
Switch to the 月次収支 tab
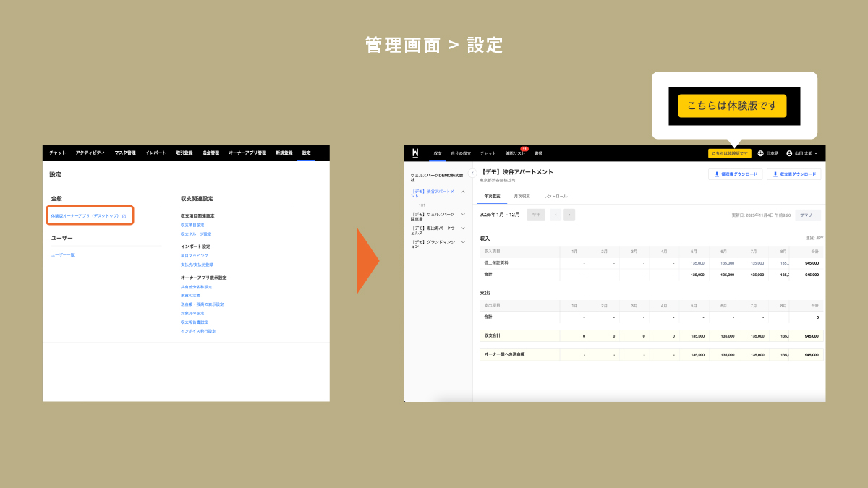point(522,196)
